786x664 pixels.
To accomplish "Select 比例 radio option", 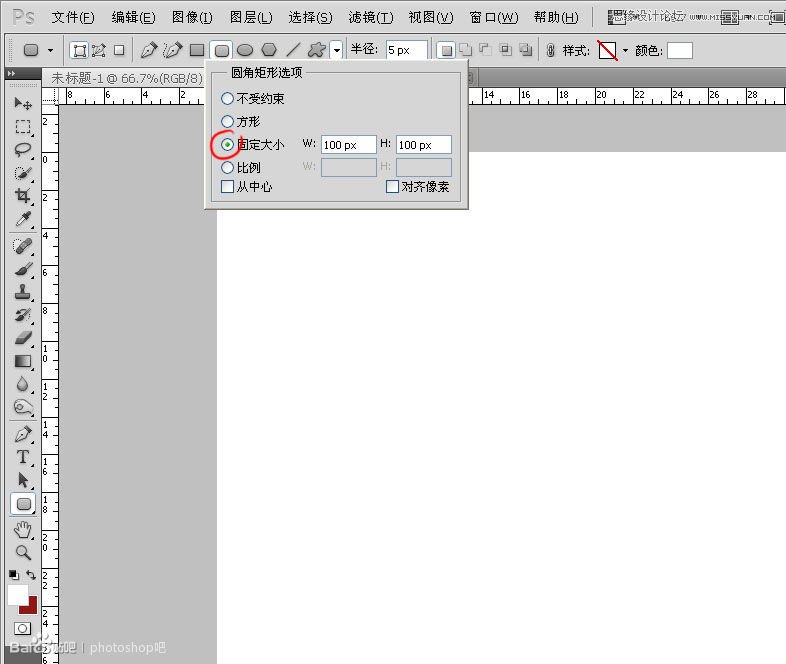I will coord(227,167).
